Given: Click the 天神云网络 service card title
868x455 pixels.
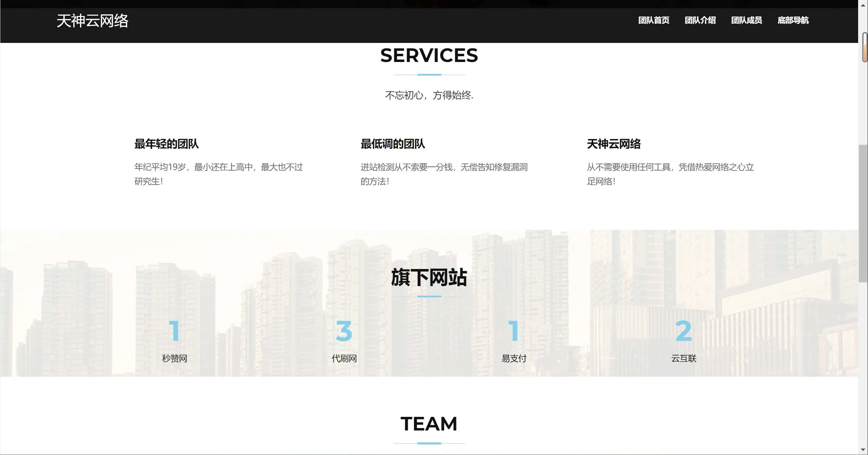Looking at the screenshot, I should click(x=613, y=144).
